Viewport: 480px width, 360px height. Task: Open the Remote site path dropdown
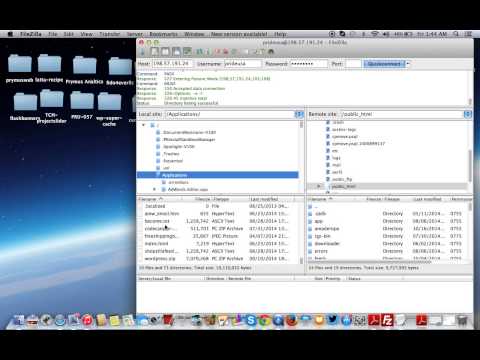tap(468, 114)
